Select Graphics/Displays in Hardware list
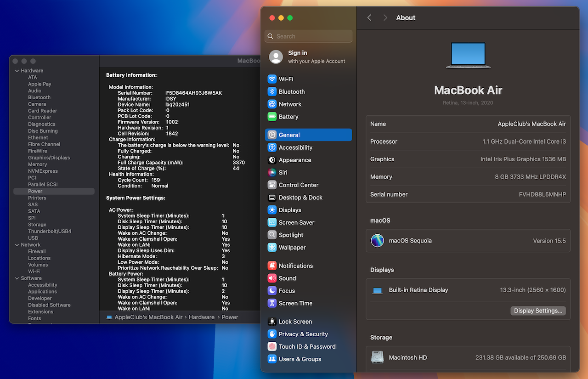Viewport: 588px width, 379px height. 49,158
